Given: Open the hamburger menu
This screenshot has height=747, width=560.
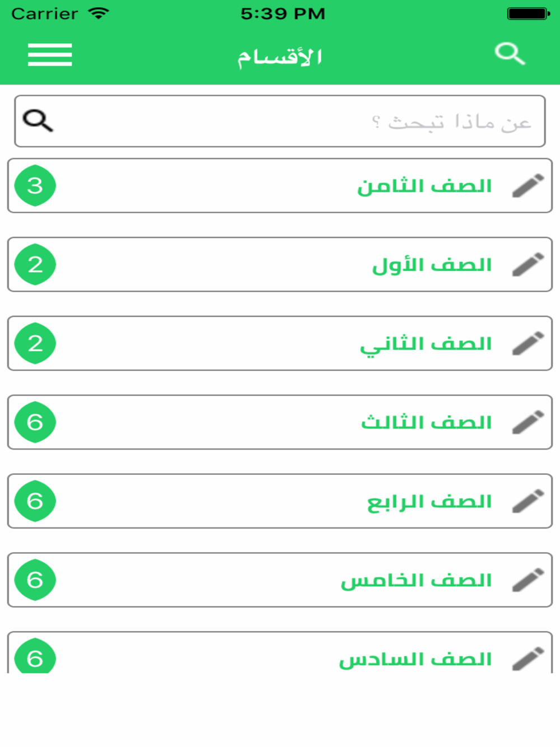Looking at the screenshot, I should [x=50, y=55].
